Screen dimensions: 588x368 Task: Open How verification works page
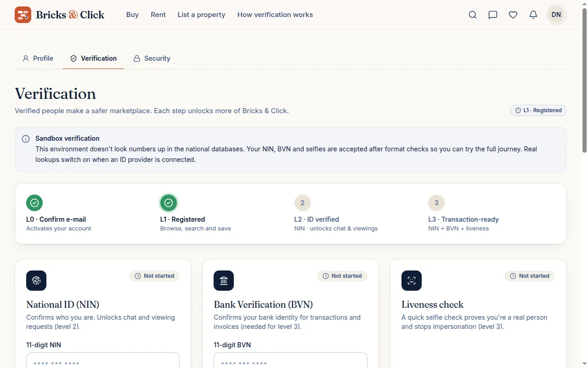click(x=275, y=15)
